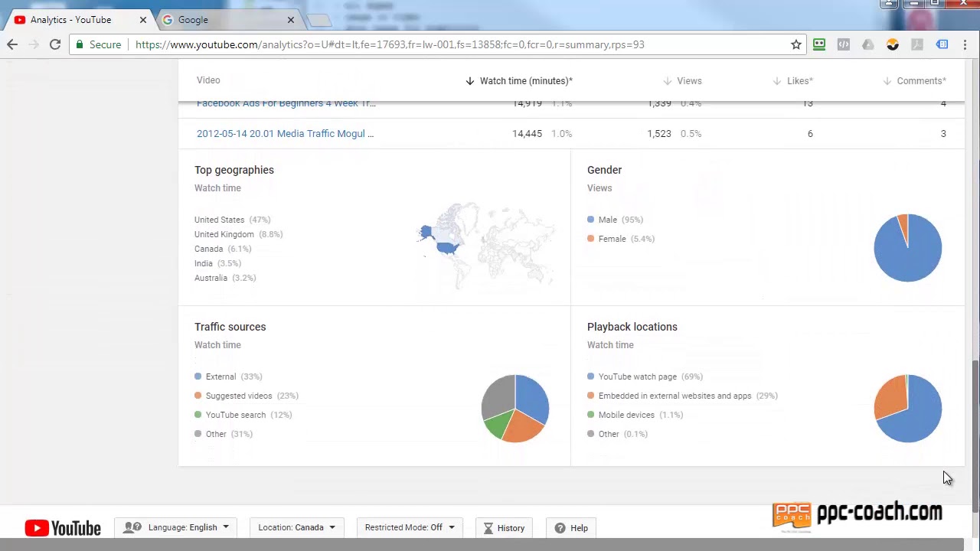Click the Help button
Image resolution: width=980 pixels, height=551 pixels.
pyautogui.click(x=571, y=528)
